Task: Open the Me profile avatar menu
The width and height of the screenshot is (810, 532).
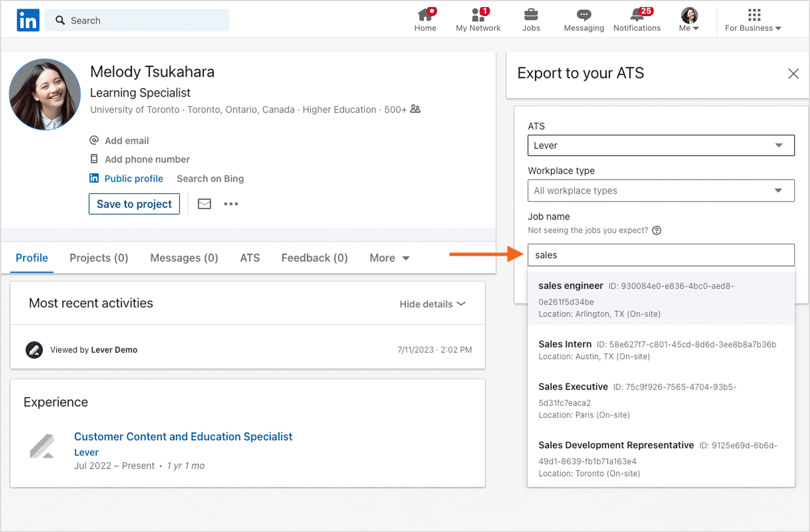Action: [x=689, y=20]
